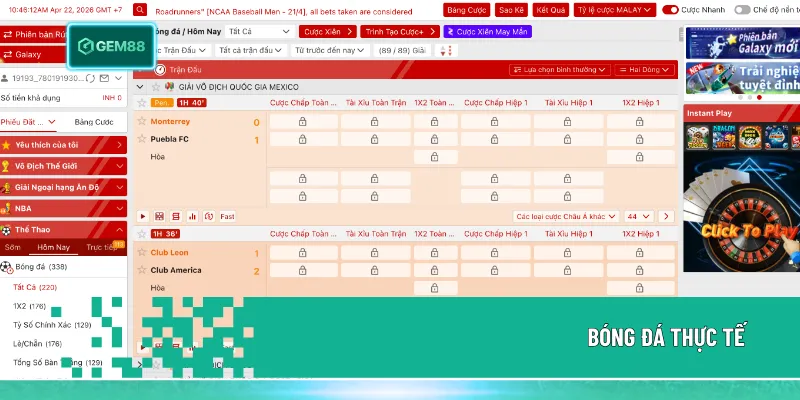Toggle the Chế độ nền tối dark mode switch
Image resolution: width=800 pixels, height=400 pixels.
coord(742,10)
